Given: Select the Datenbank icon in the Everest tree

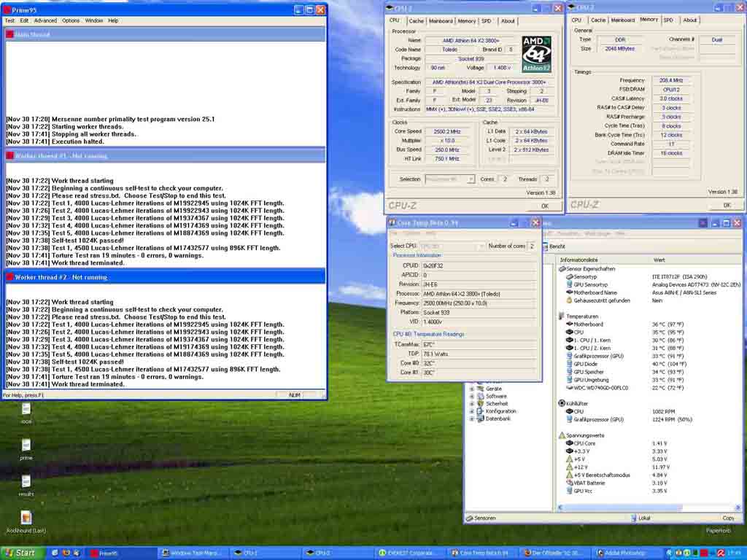Looking at the screenshot, I should (x=481, y=419).
